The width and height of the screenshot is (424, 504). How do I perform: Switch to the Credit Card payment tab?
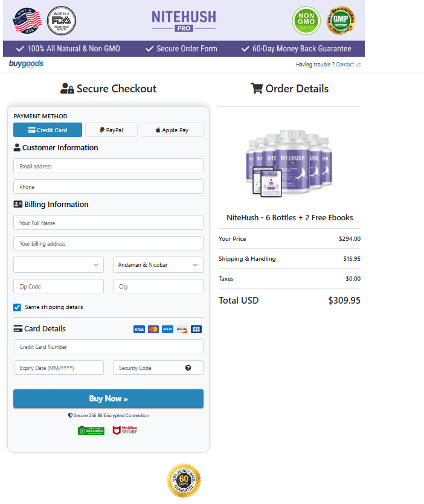coord(47,130)
